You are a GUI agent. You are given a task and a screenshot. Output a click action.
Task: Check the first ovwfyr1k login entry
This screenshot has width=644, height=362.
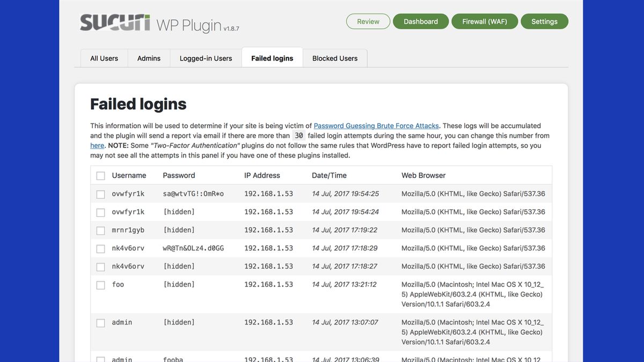click(x=100, y=194)
